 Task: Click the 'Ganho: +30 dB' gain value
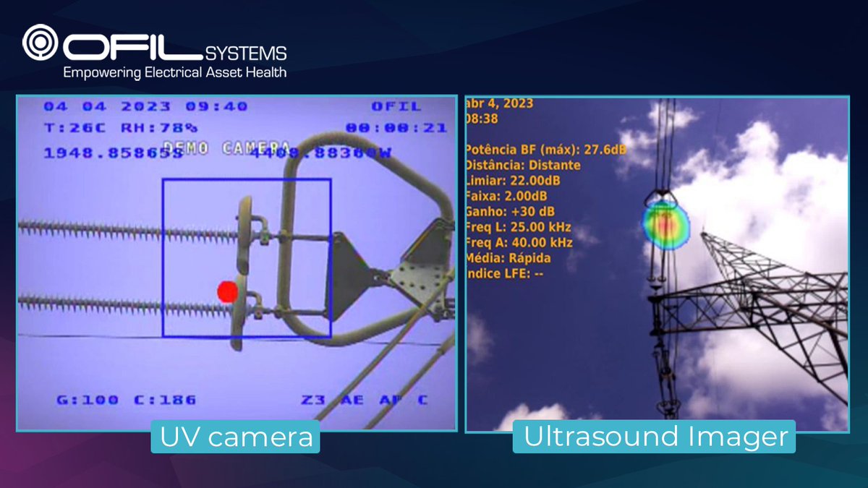(510, 211)
